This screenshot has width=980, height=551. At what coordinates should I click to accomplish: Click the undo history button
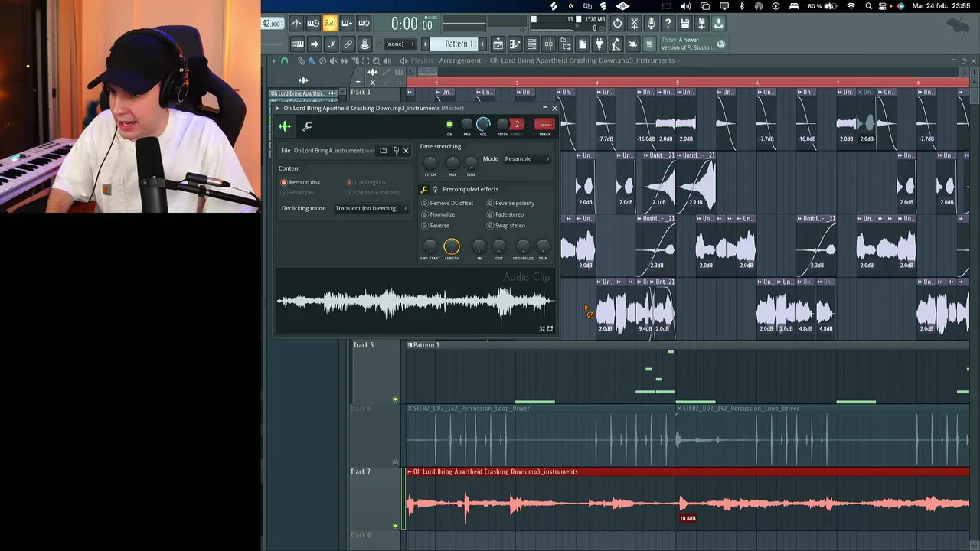coord(618,23)
